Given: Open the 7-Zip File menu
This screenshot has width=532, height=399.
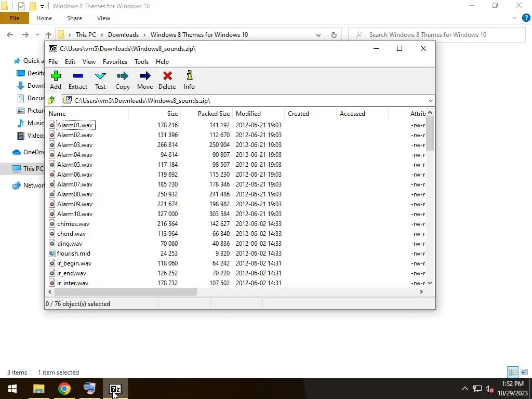Looking at the screenshot, I should pos(53,62).
